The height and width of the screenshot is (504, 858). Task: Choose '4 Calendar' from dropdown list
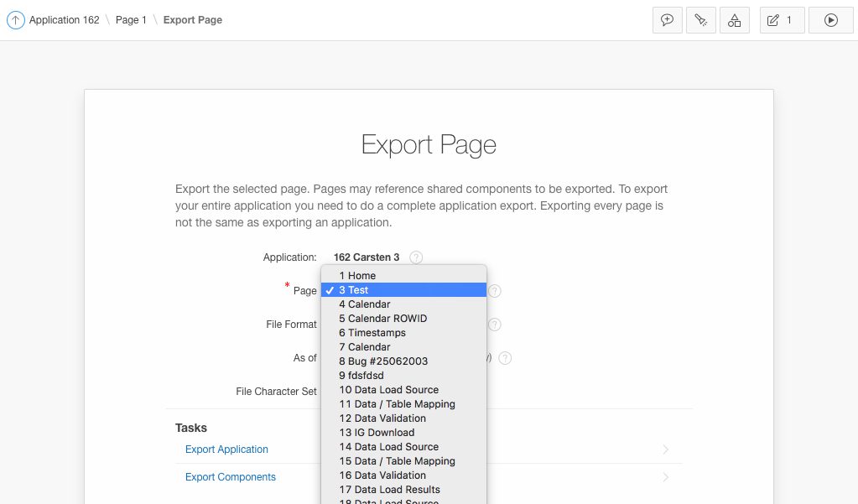(403, 304)
